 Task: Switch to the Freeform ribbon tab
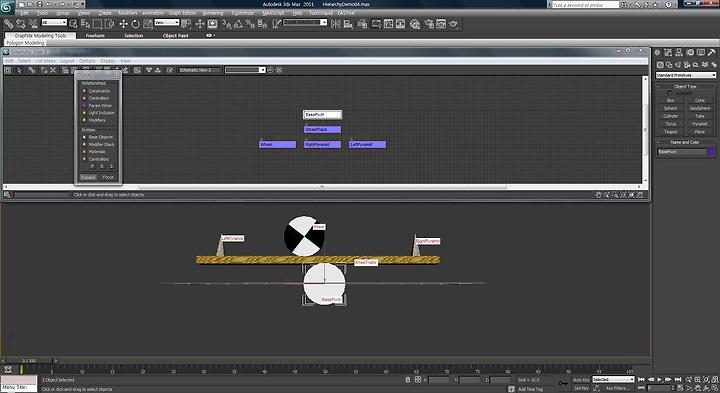pyautogui.click(x=95, y=36)
